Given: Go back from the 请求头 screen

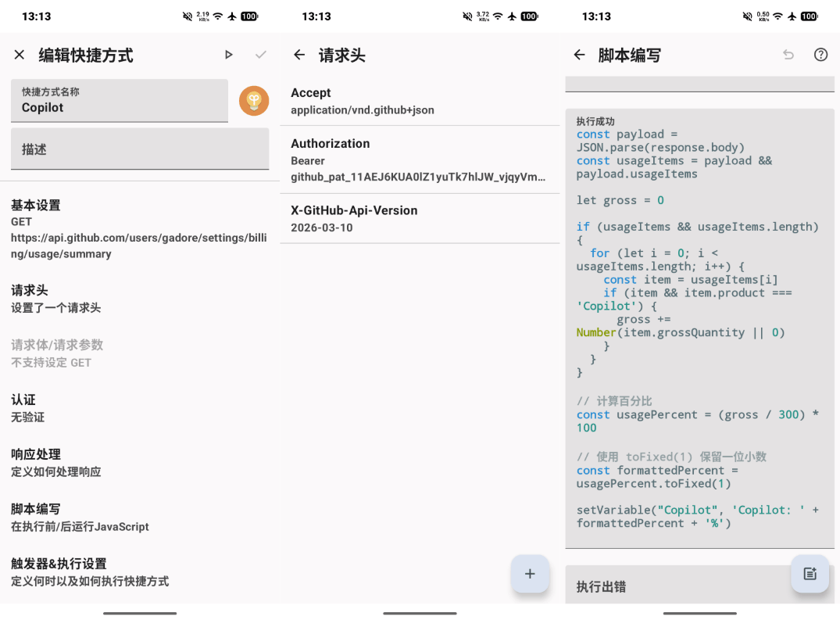Looking at the screenshot, I should pos(298,55).
